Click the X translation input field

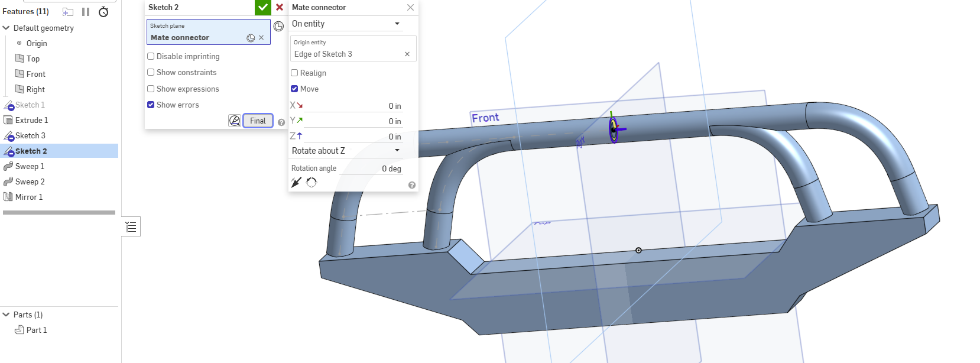[353, 106]
